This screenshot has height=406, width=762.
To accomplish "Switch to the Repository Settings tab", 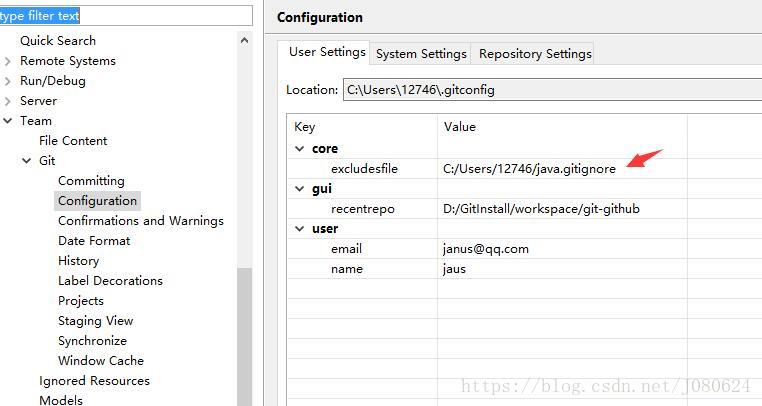I will 535,53.
